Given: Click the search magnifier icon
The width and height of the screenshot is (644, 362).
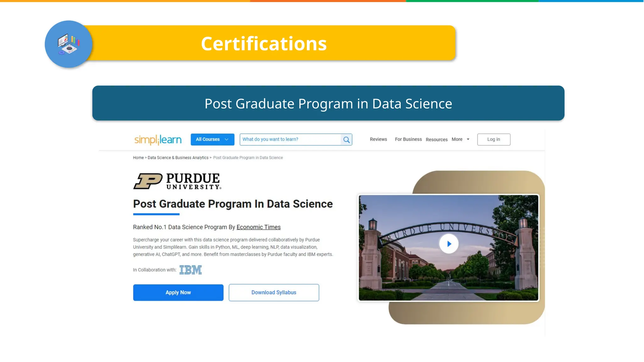Looking at the screenshot, I should click(347, 140).
